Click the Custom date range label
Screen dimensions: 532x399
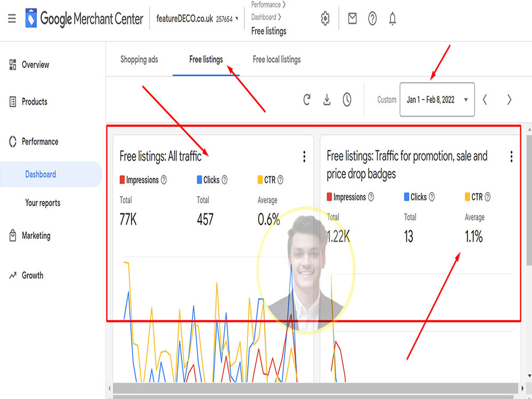(387, 100)
